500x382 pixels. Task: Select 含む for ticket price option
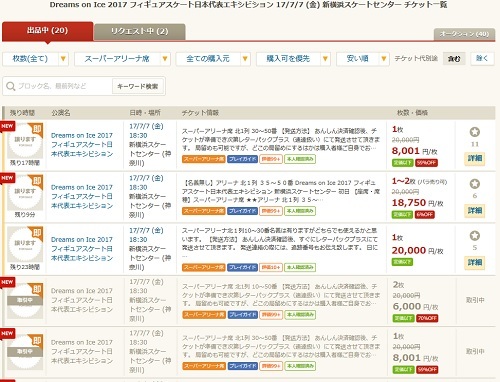454,59
